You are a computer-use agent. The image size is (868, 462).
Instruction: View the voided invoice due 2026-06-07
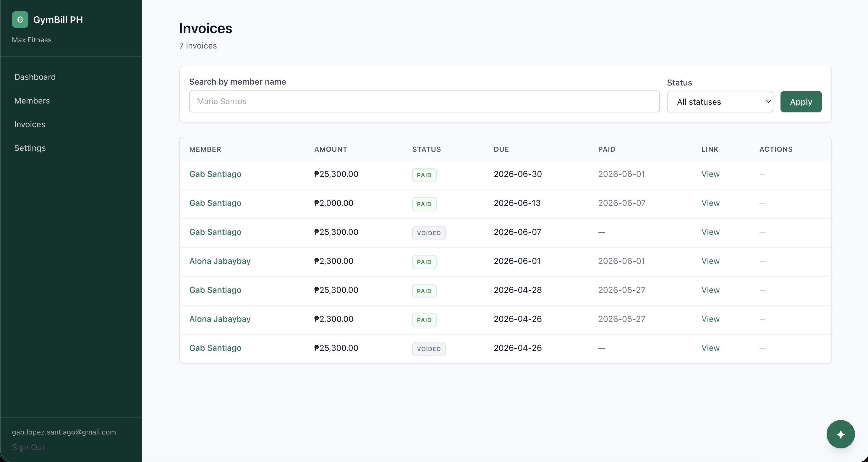(x=710, y=232)
